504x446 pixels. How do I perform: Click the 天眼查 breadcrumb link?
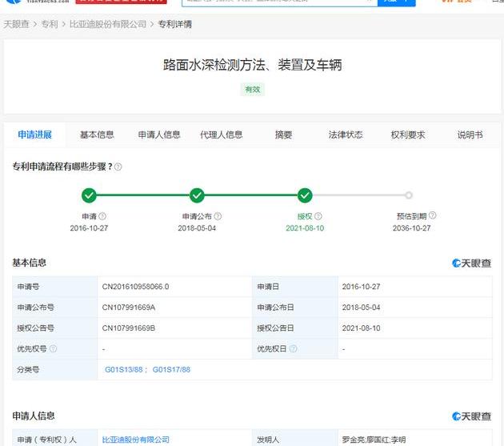point(16,24)
